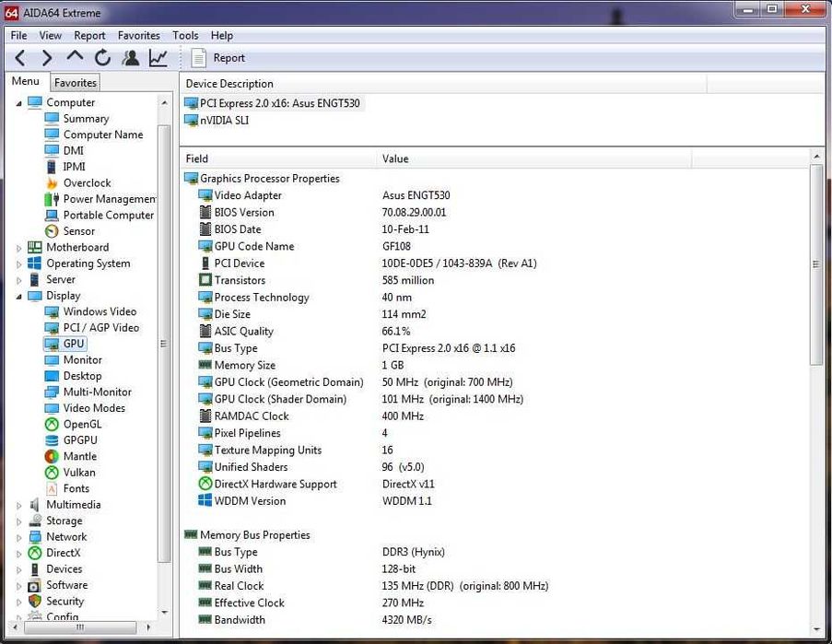The width and height of the screenshot is (832, 644).
Task: Go back using the left arrow toolbar icon
Action: 20,58
